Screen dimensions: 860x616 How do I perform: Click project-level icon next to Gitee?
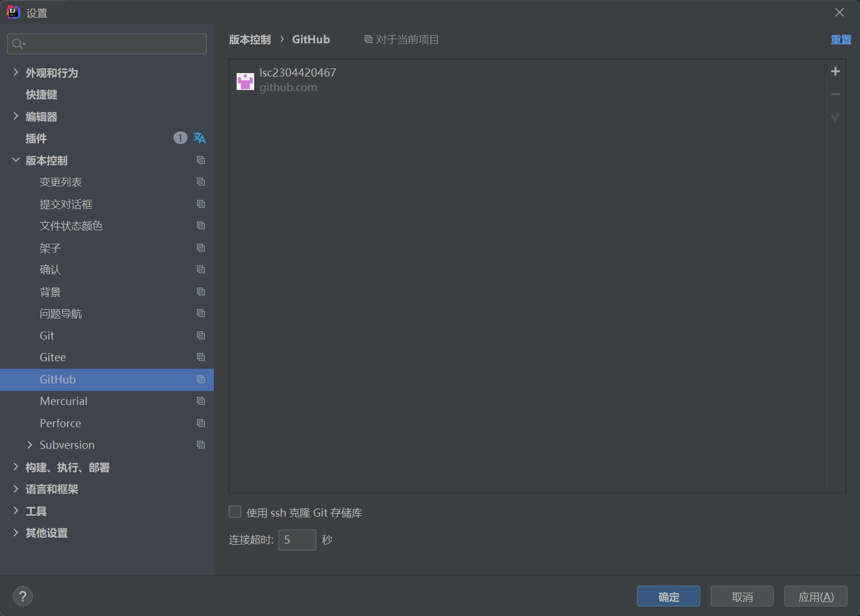pos(201,357)
